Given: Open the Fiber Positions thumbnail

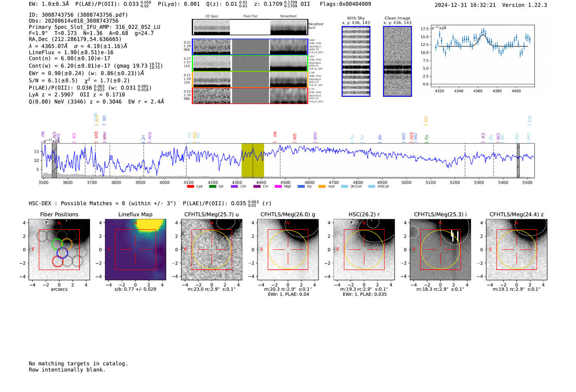Looking at the screenshot, I should coord(59,250).
